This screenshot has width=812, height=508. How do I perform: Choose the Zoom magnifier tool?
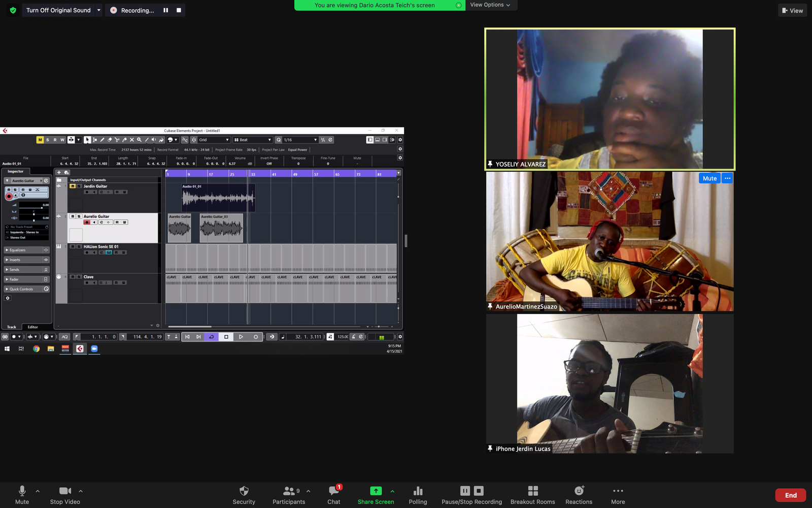(139, 140)
